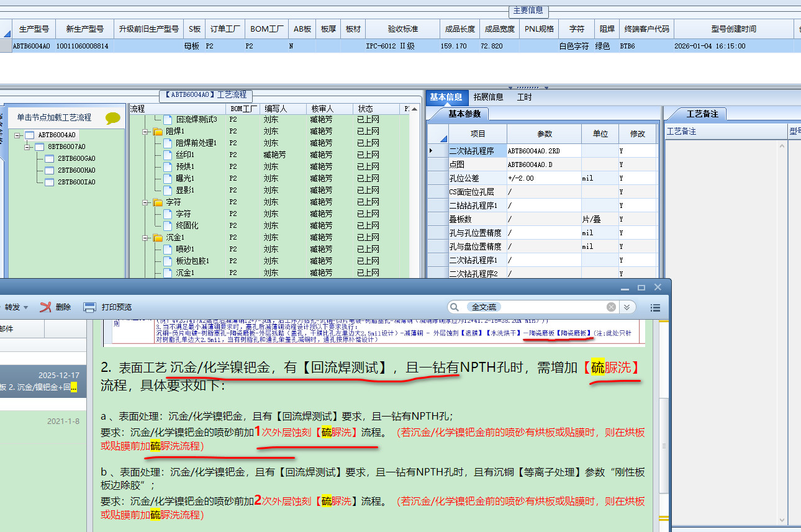Screen dimensions: 801x532
Task: Click the 沉金1 folder icon
Action: click(x=158, y=238)
